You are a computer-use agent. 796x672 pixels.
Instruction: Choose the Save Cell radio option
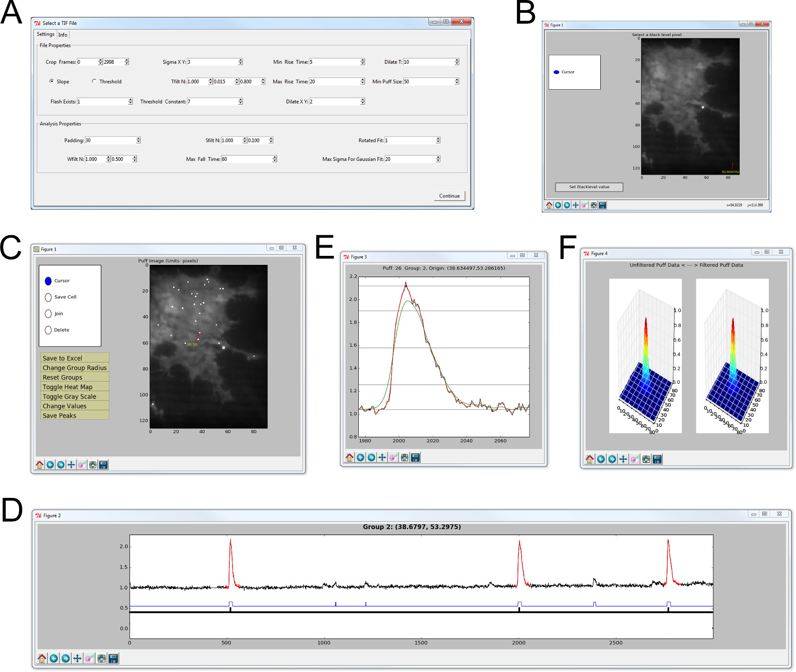[48, 297]
